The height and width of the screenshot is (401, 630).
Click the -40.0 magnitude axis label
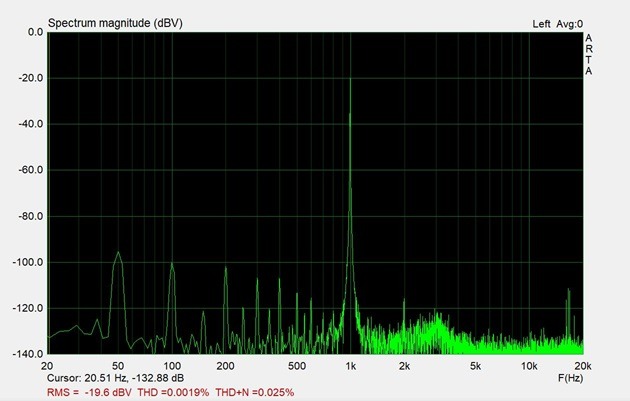pos(31,124)
